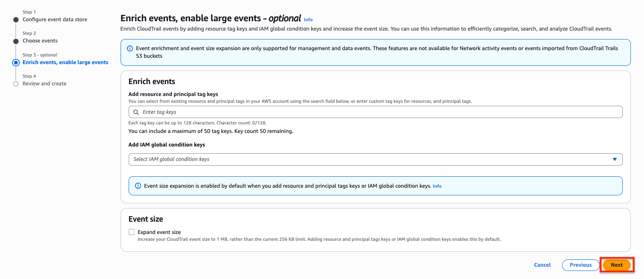This screenshot has width=644, height=279.
Task: Click the Next button
Action: pos(617,265)
